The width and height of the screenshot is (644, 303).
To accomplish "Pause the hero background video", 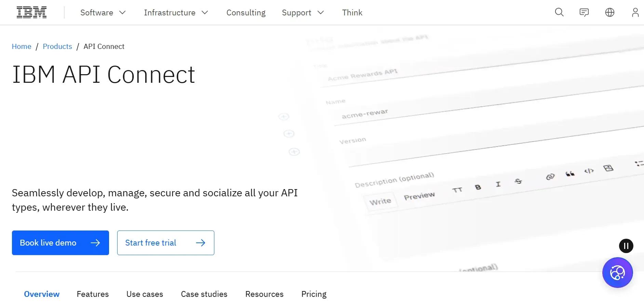I will pos(626,246).
